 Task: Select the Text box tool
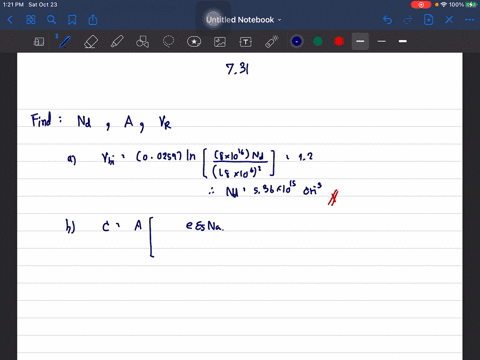246,42
